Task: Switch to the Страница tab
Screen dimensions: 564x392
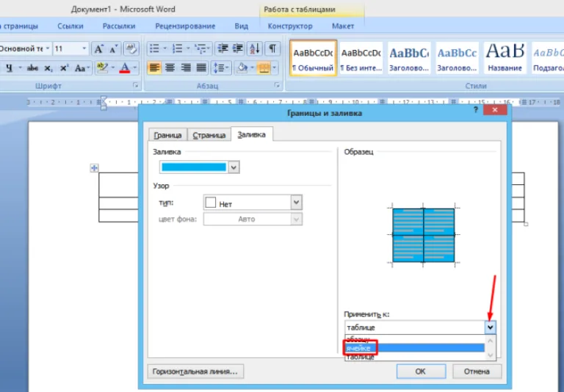Action: 209,135
